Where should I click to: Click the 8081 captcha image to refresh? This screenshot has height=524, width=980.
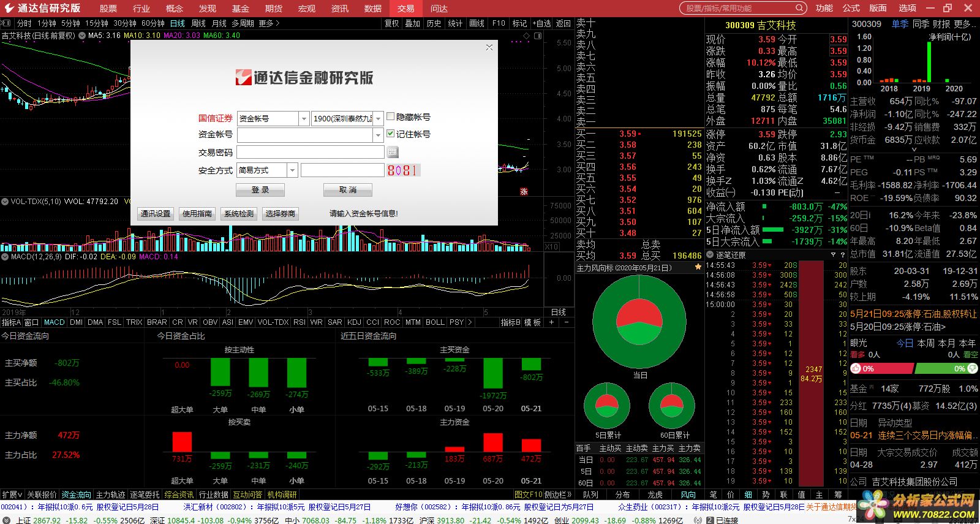click(x=403, y=170)
